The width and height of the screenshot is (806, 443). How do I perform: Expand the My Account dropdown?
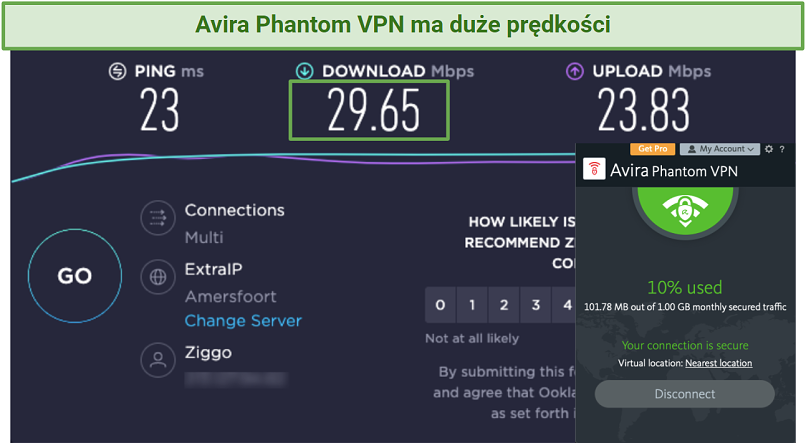coord(720,149)
